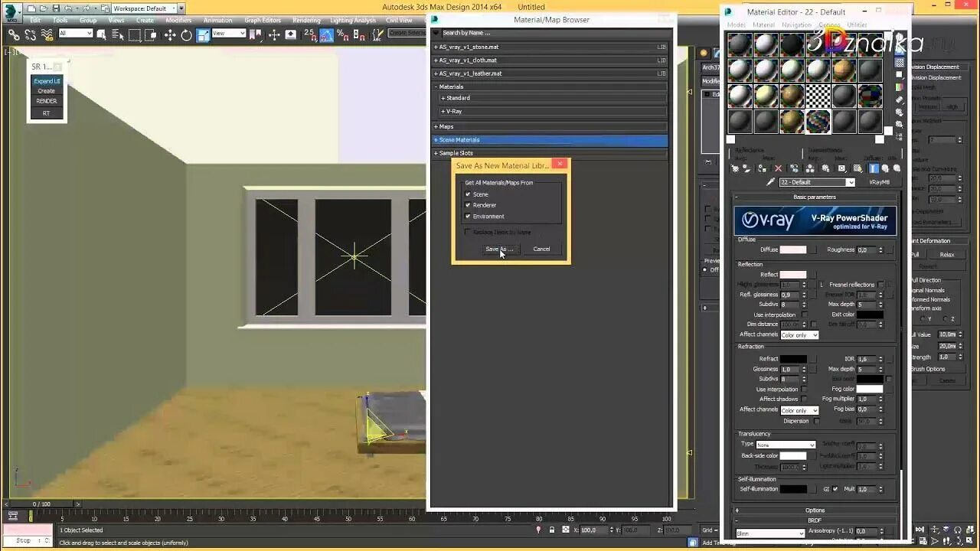Click the Create button in SR panel

47,91
